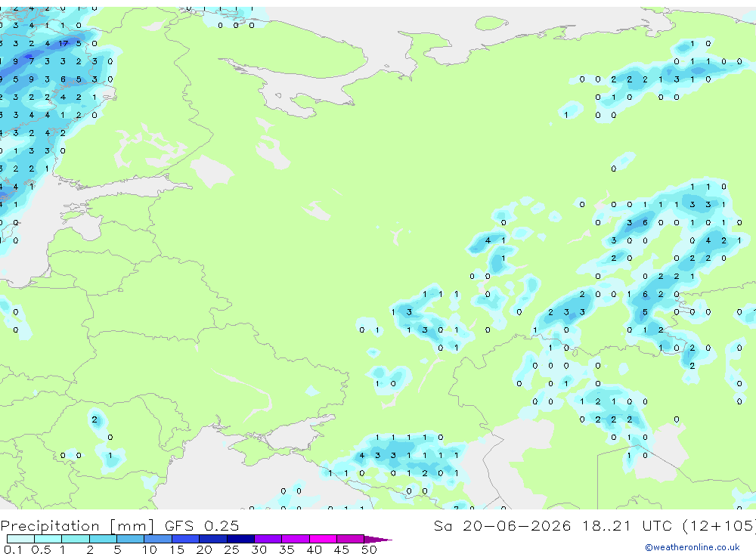This screenshot has height=554, width=756.
Task: Click the purple arrow tip above 50
Action: tap(378, 540)
